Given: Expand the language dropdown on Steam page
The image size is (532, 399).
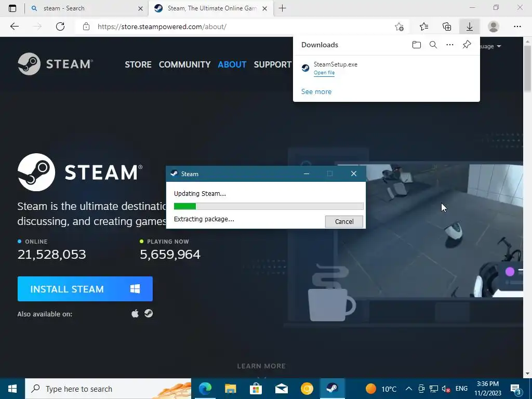Looking at the screenshot, I should tap(490, 46).
